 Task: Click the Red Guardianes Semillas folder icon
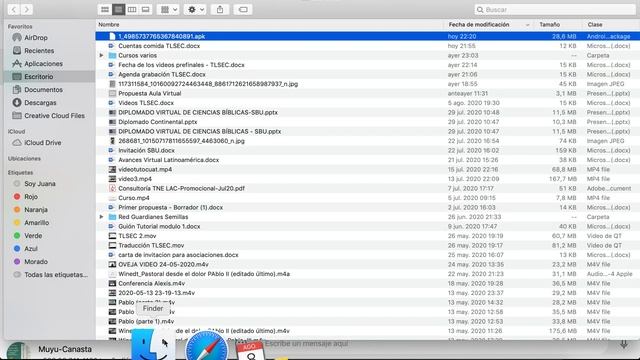tap(112, 217)
